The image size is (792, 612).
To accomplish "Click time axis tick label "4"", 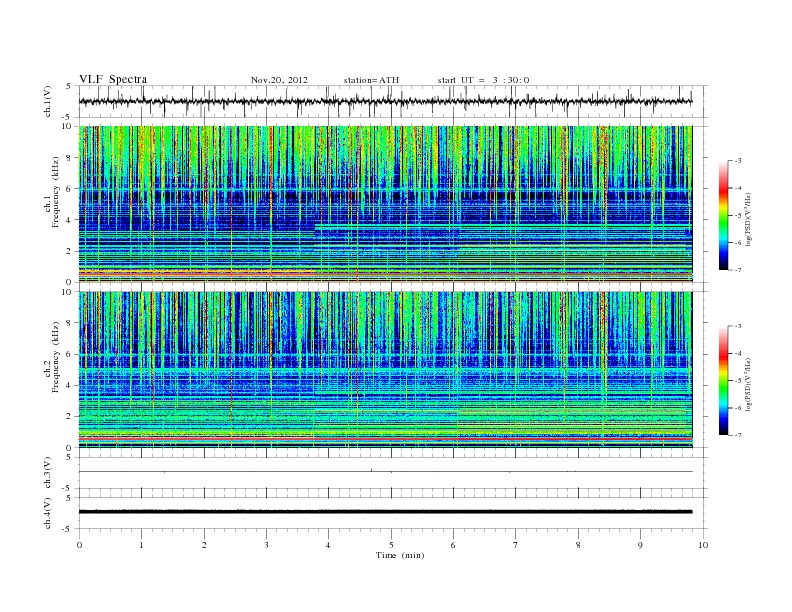I will pyautogui.click(x=329, y=545).
